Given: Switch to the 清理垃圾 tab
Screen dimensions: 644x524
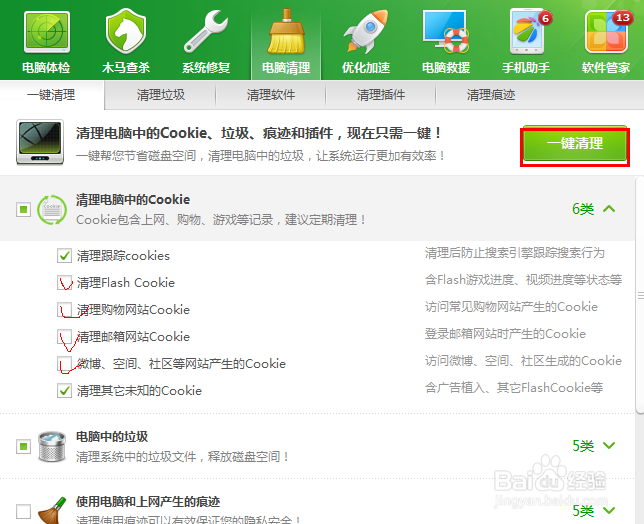Looking at the screenshot, I should (x=161, y=95).
